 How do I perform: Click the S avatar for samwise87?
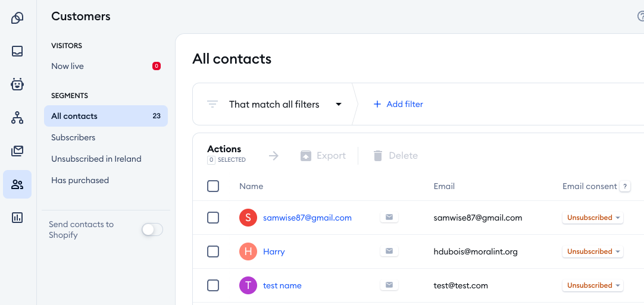click(x=248, y=218)
